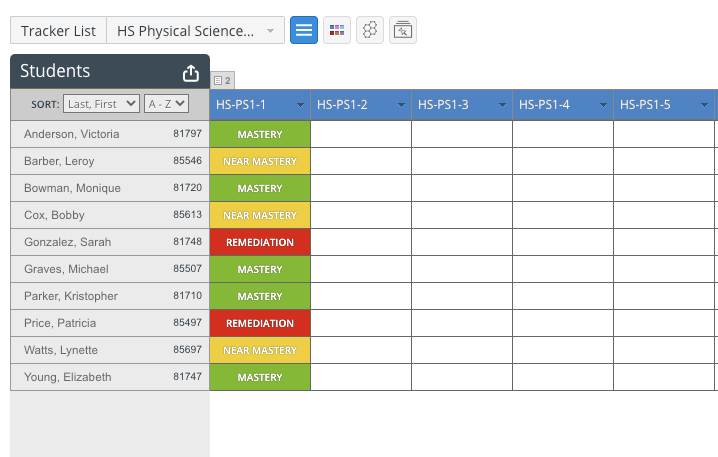Click Young's empty HS-PS1-5 cell

click(x=664, y=377)
